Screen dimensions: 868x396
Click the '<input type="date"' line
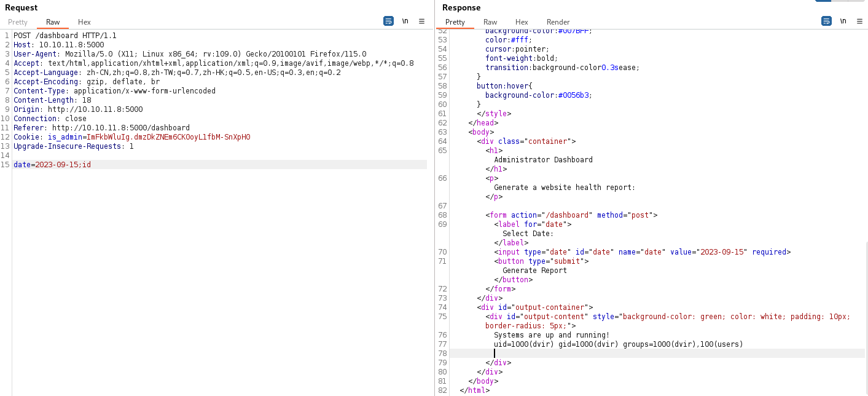[642, 252]
